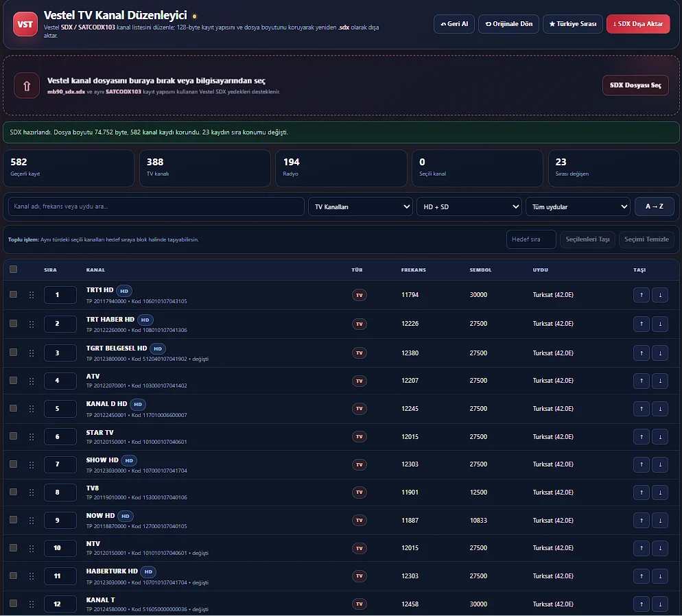This screenshot has height=616, width=682.
Task: Export with SDX Dışa Aktar
Action: click(x=638, y=24)
